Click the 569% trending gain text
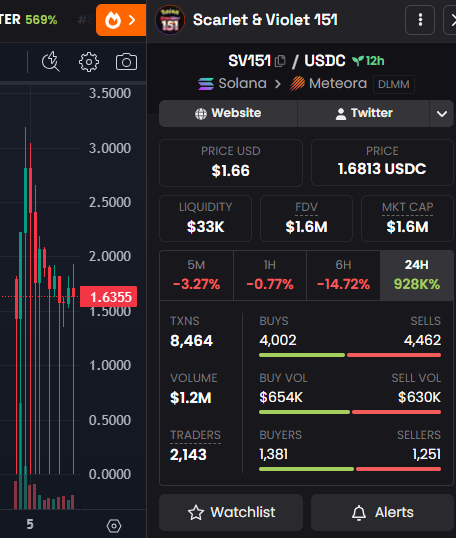The image size is (456, 538). (x=41, y=20)
